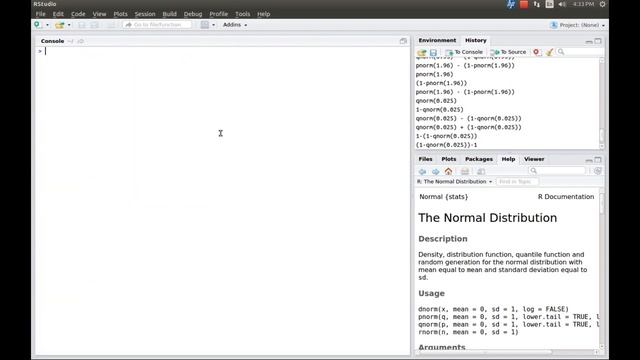Viewport: 640px width, 360px height.
Task: Click the clear history broom icon
Action: (x=549, y=52)
